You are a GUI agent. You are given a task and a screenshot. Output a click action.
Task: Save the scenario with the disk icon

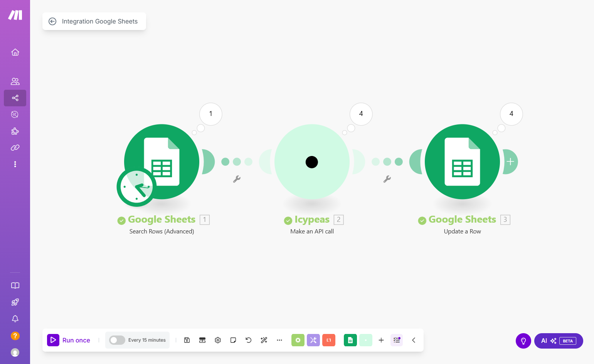coord(187,340)
